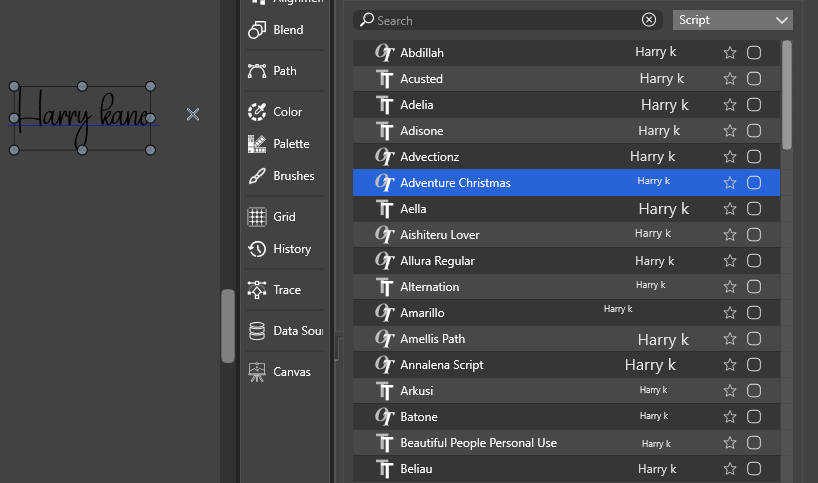Viewport: 818px width, 483px height.
Task: Open the Canvas panel icon
Action: tap(257, 372)
